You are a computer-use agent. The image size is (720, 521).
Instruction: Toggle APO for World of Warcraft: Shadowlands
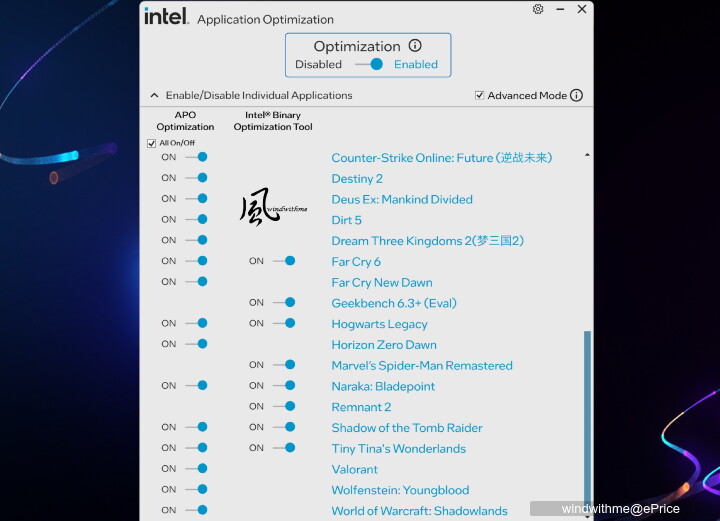(196, 510)
